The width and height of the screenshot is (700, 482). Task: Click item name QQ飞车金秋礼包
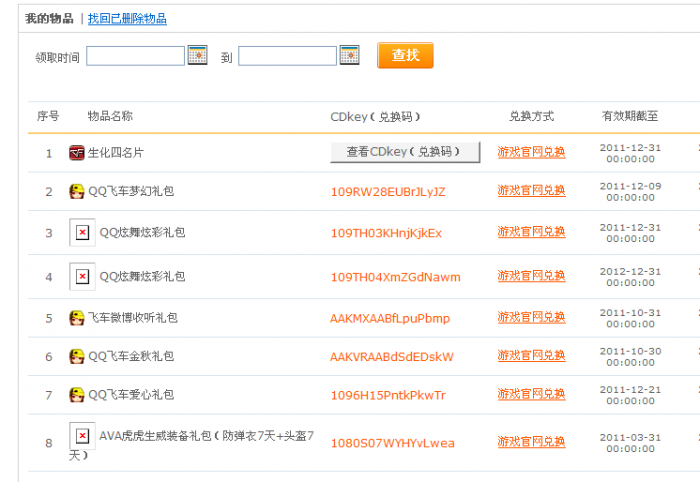pos(131,356)
